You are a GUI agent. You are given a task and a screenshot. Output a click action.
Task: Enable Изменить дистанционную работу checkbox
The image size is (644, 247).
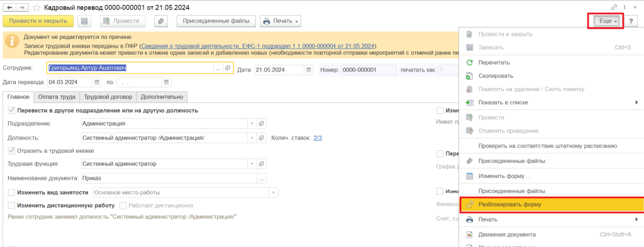(x=11, y=205)
